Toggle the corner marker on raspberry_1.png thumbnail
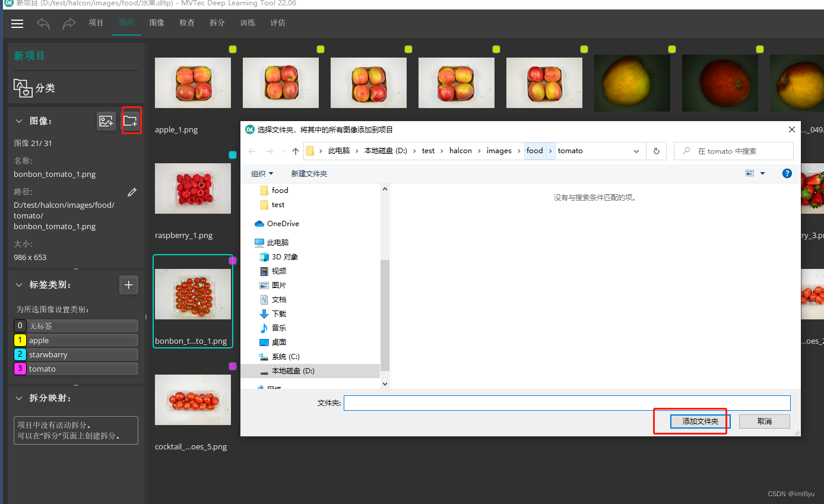 [232, 155]
